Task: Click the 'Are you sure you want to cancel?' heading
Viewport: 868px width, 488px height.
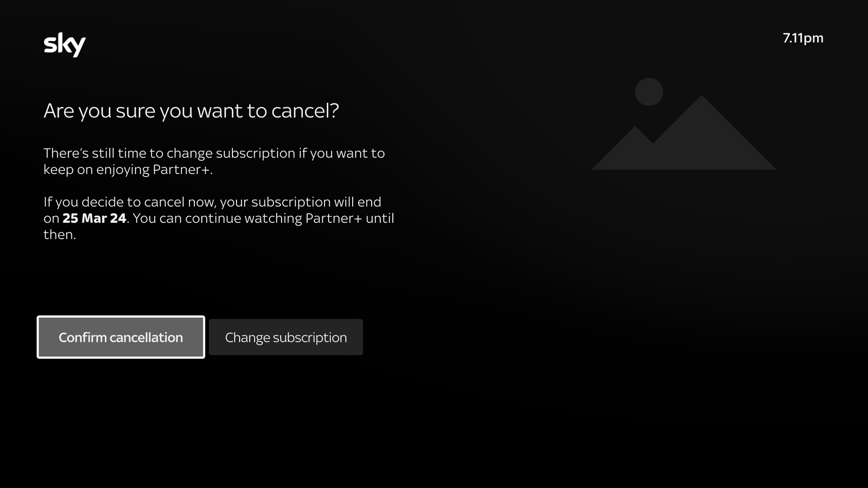Action: (191, 111)
